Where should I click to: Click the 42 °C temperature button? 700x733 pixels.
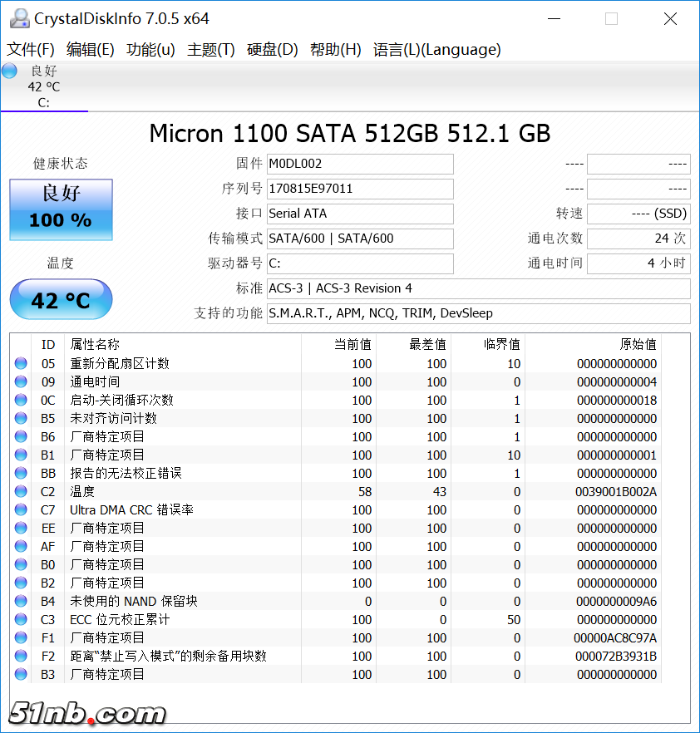61,300
